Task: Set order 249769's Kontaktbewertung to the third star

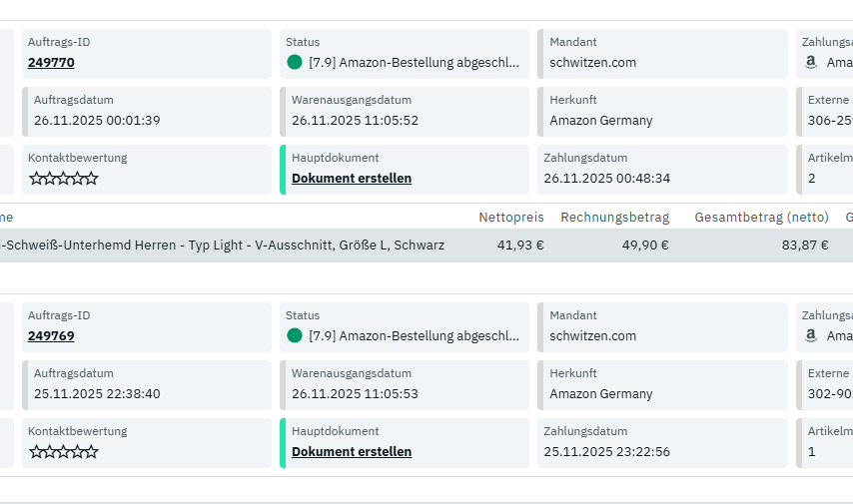Action: (64, 452)
